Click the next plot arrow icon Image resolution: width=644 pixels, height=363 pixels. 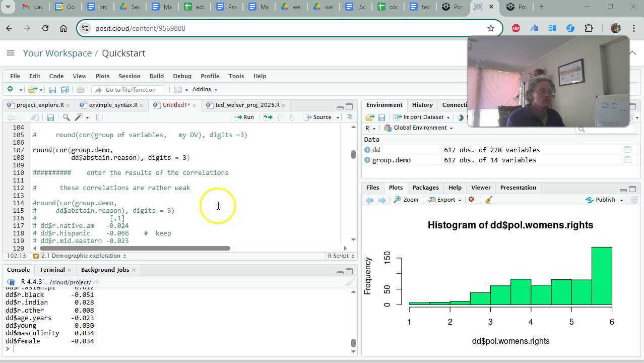(x=382, y=200)
